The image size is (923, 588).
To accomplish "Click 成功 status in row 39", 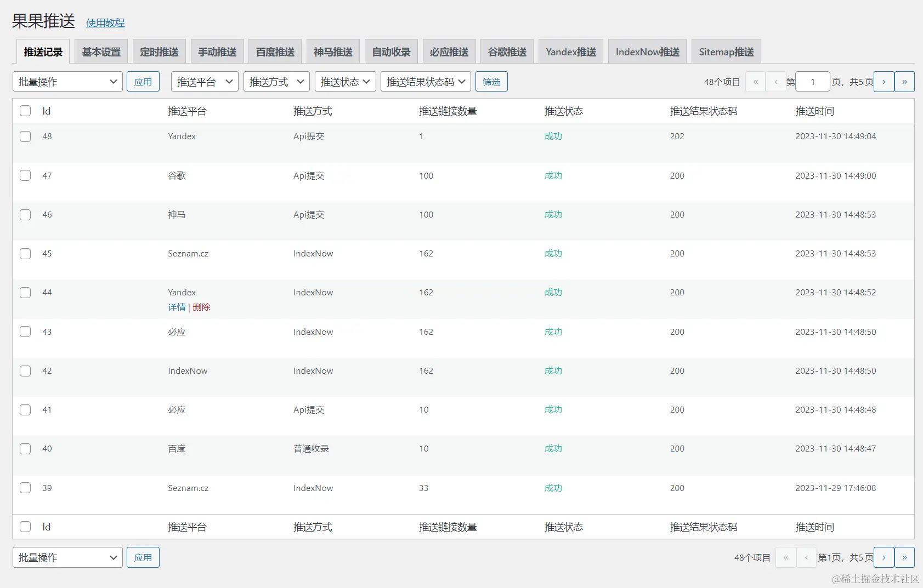I will point(553,488).
